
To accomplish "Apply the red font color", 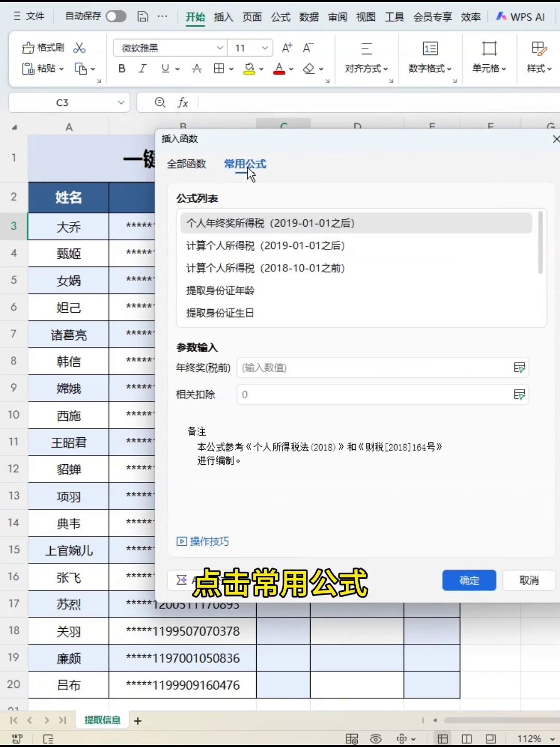I will pyautogui.click(x=279, y=68).
